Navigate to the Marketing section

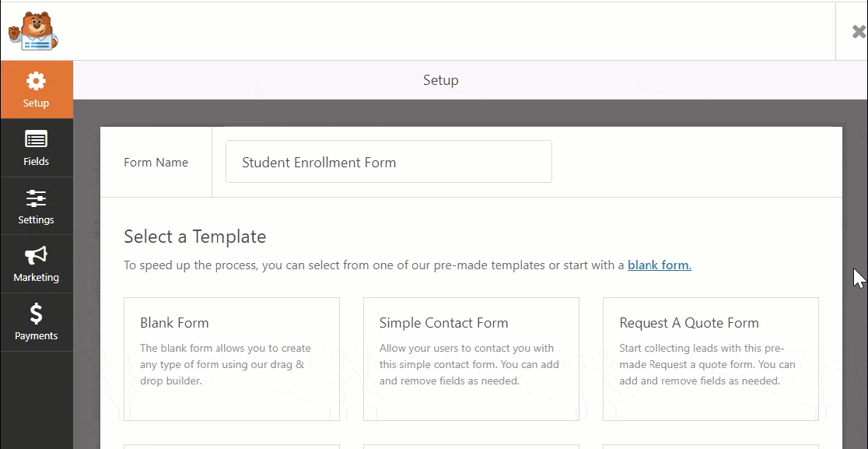click(x=36, y=265)
